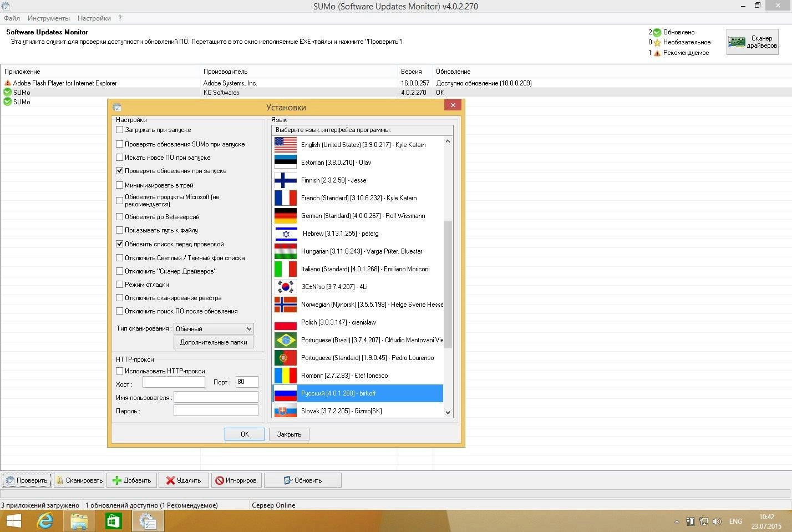
Task: Toggle 'Обновлять до Beta-версий' checkbox
Action: coord(119,217)
